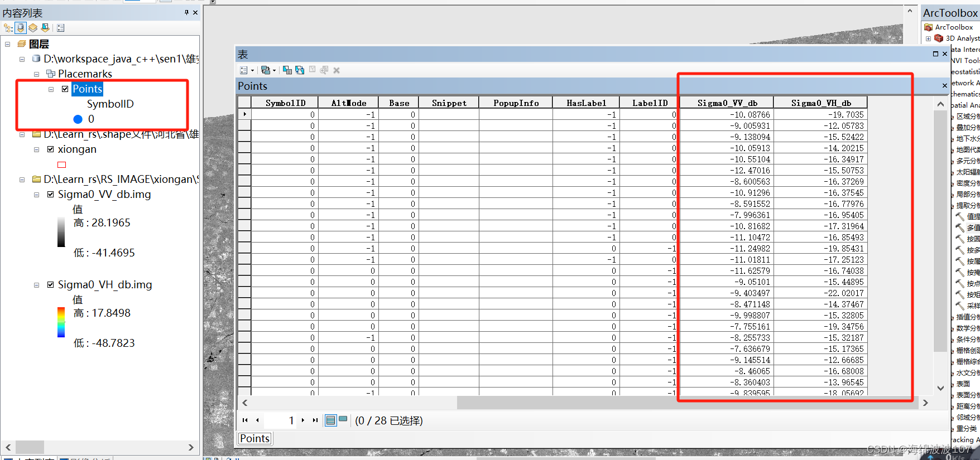Open Table Options dropdown arrow
The image size is (980, 460).
click(x=252, y=71)
